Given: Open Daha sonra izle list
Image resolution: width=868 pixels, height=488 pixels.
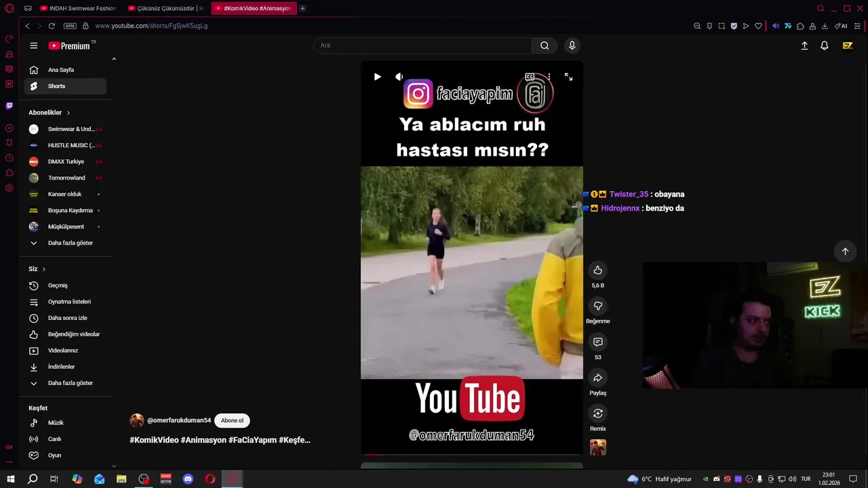Looking at the screenshot, I should 65,318.
